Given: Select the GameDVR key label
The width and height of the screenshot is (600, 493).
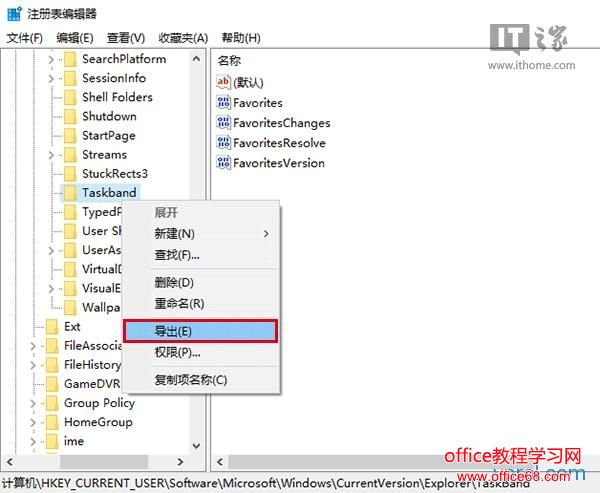Looking at the screenshot, I should [x=92, y=384].
